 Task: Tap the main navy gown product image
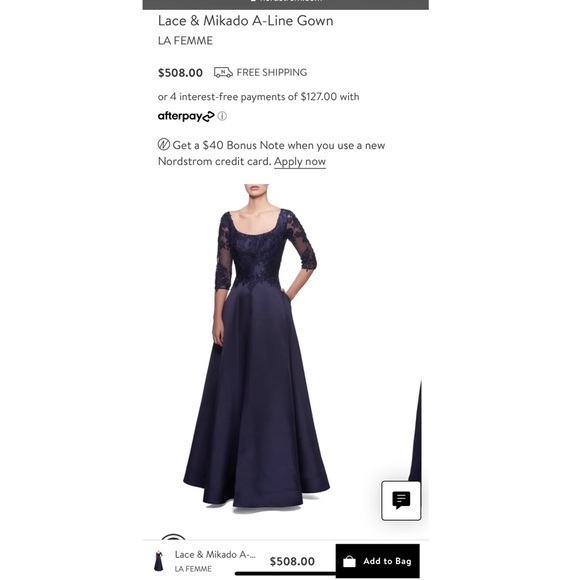click(256, 346)
